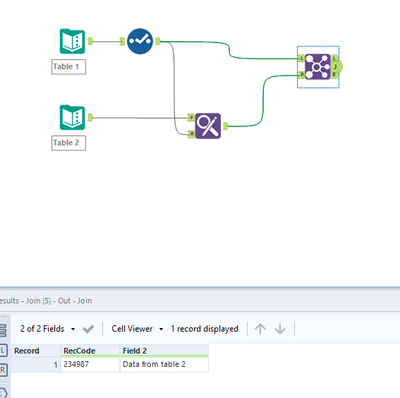Click the Find Replace output anchor
Viewport: 400px width, 398px height.
pyautogui.click(x=226, y=126)
